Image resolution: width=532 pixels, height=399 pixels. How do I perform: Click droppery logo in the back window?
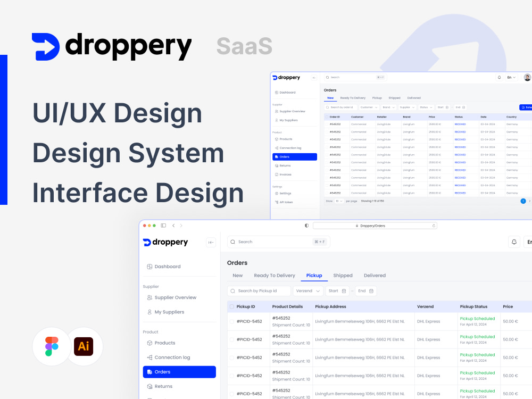tap(286, 78)
